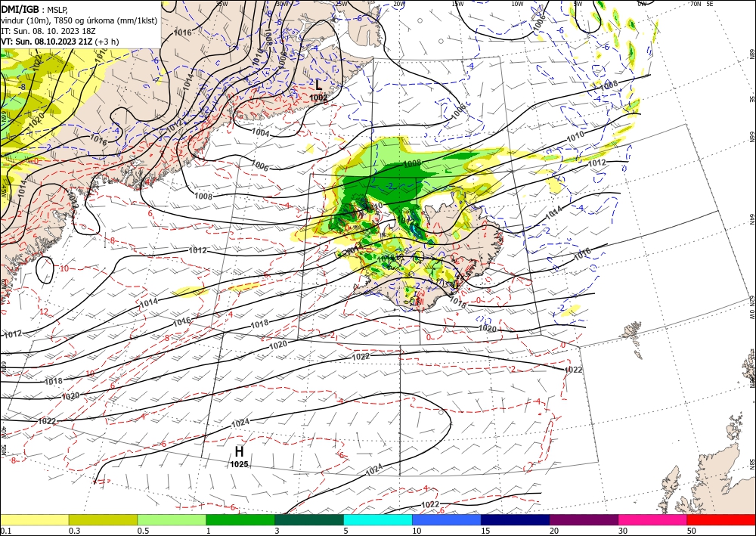
Task: Click the light green 0.5–1 legend swatch
Action: click(x=172, y=519)
